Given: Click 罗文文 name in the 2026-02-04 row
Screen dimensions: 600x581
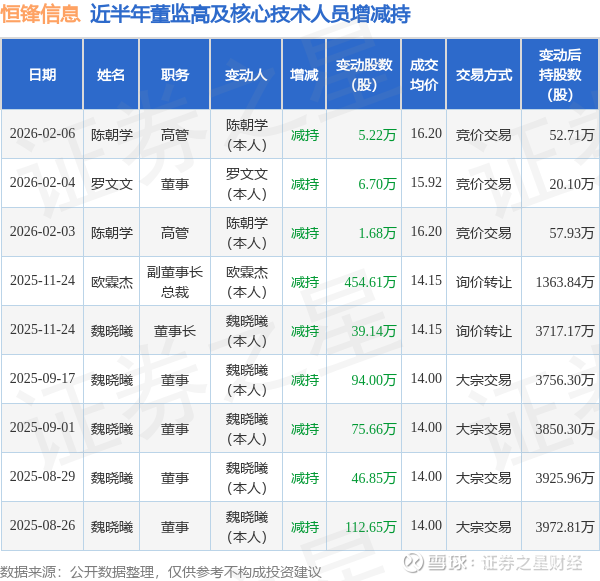Looking at the screenshot, I should (112, 184).
